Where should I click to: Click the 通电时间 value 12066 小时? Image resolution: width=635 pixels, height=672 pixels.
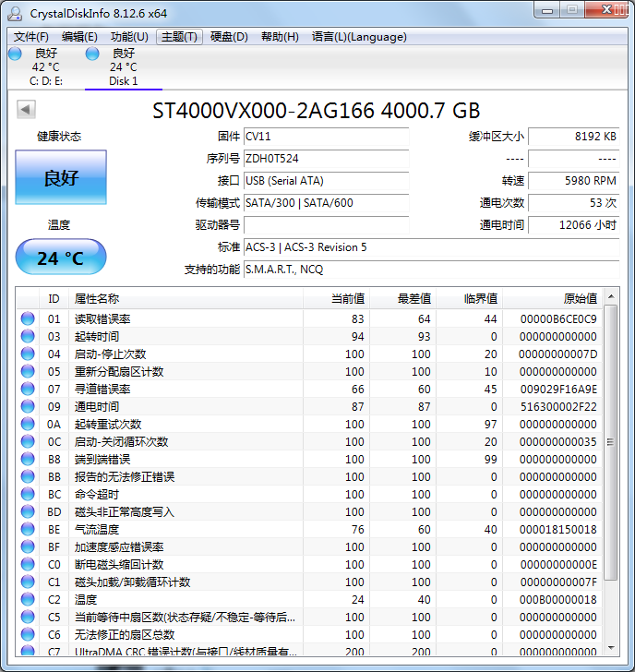point(574,225)
